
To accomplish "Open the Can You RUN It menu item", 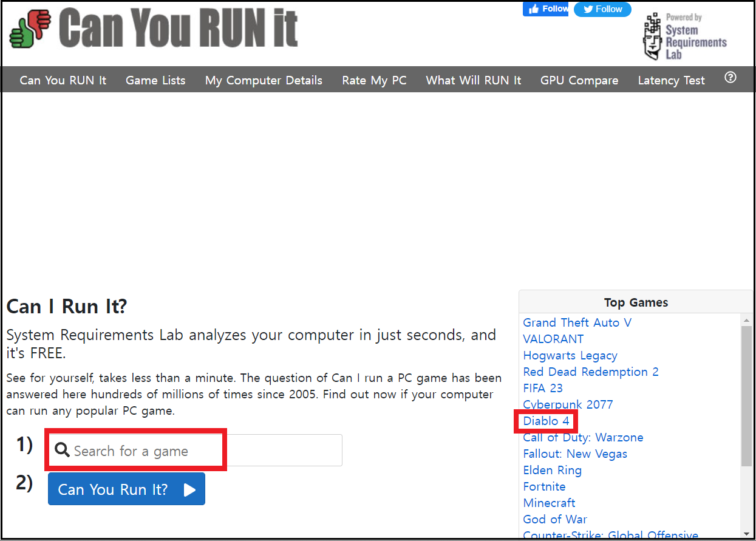I will (63, 80).
